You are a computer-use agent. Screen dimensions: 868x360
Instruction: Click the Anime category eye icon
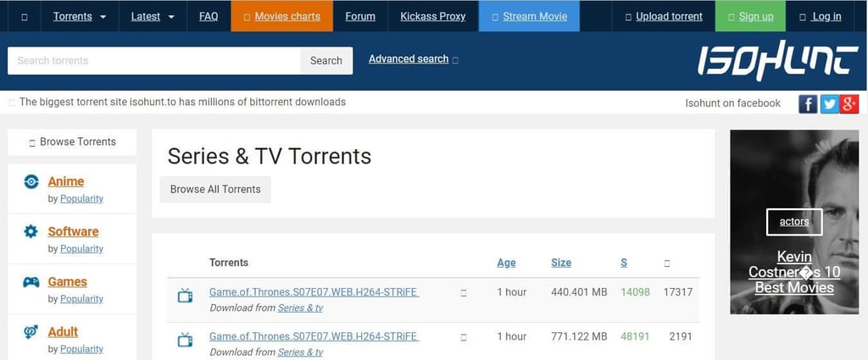(31, 181)
